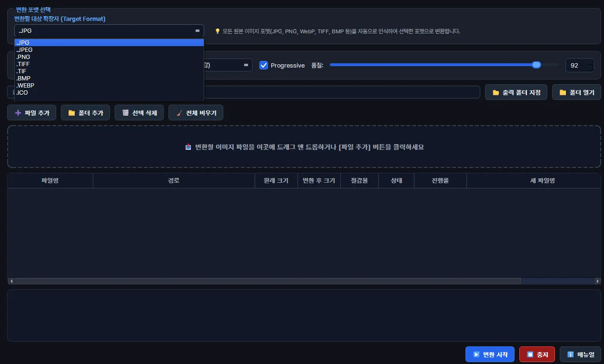
Task: Select the .TIFF format option
Action: [x=109, y=64]
